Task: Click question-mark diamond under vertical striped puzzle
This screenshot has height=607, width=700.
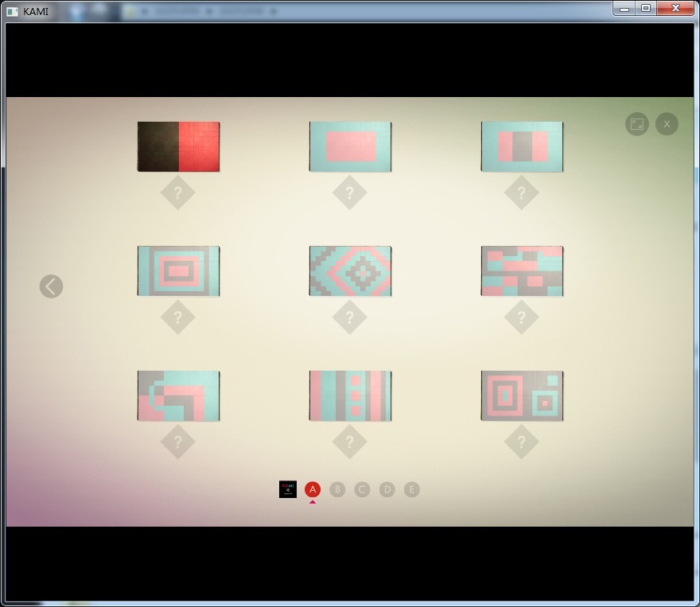Action: click(349, 442)
